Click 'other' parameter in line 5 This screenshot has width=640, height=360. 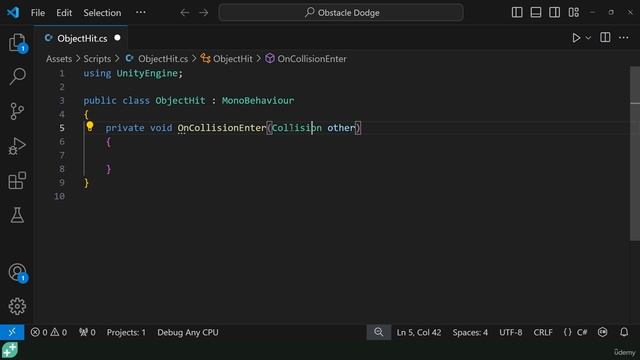[341, 128]
